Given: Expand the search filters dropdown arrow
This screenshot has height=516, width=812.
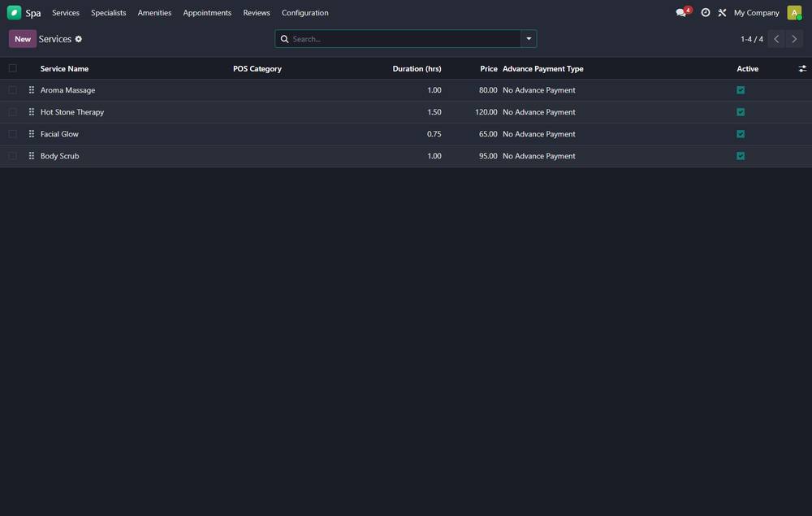Looking at the screenshot, I should tap(529, 39).
